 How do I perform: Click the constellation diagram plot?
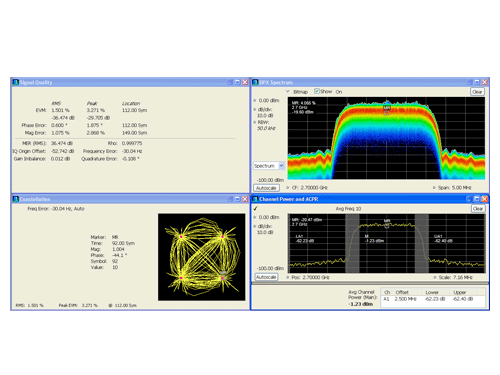pos(202,257)
